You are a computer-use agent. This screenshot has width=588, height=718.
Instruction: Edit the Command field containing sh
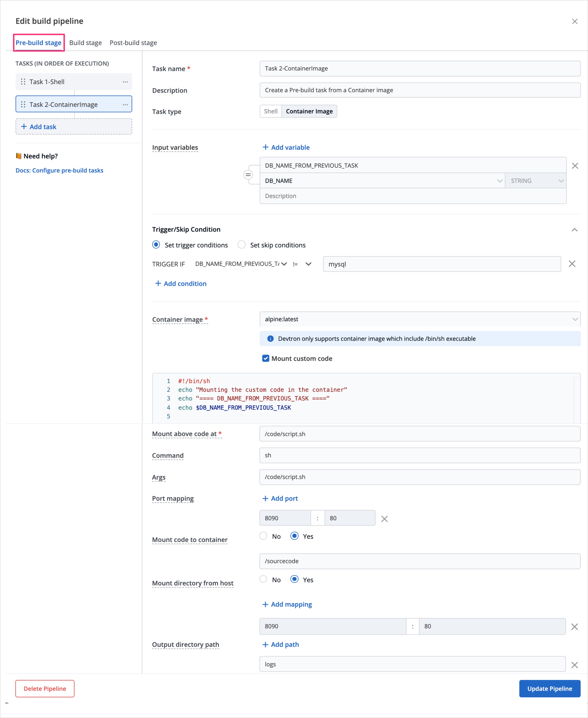pos(420,455)
